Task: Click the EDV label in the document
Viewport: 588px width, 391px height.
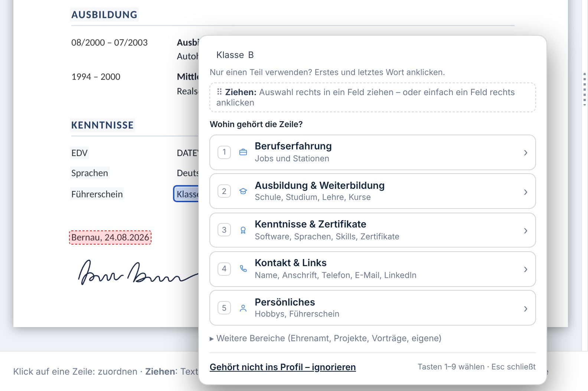Action: click(79, 153)
